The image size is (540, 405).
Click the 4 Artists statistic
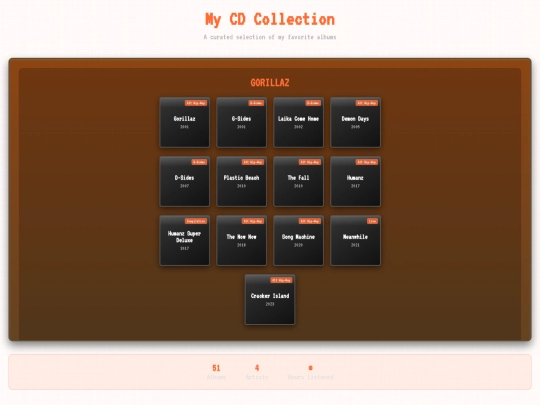[257, 372]
